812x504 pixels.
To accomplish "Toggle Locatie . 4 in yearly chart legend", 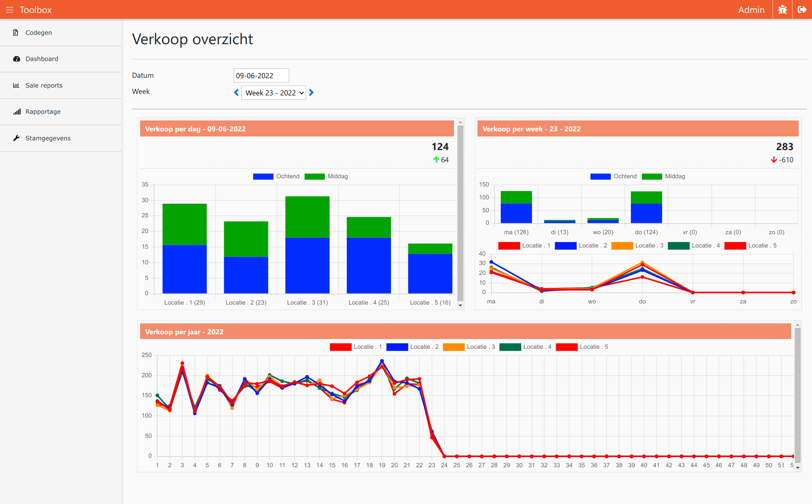I will (526, 347).
